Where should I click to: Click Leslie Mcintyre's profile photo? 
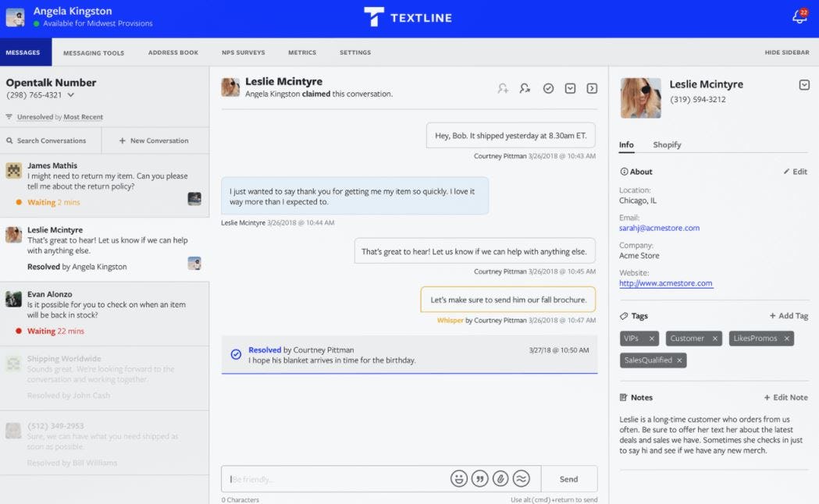[x=640, y=97]
